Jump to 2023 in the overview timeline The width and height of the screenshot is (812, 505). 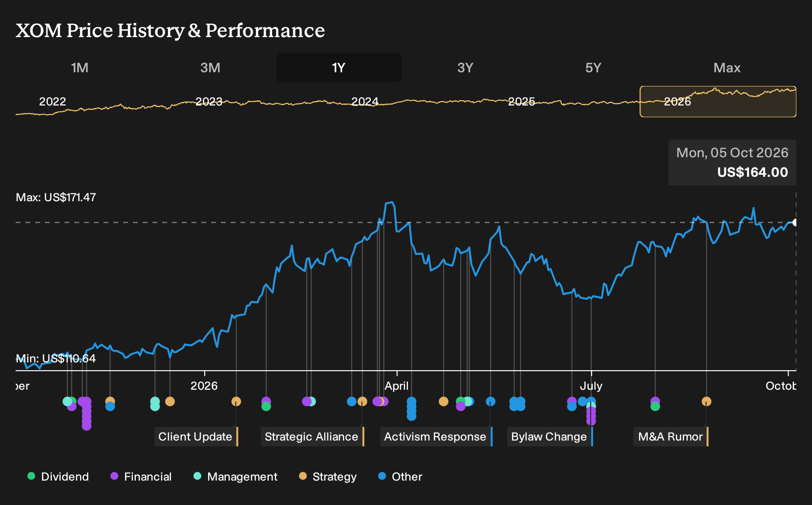tap(209, 102)
